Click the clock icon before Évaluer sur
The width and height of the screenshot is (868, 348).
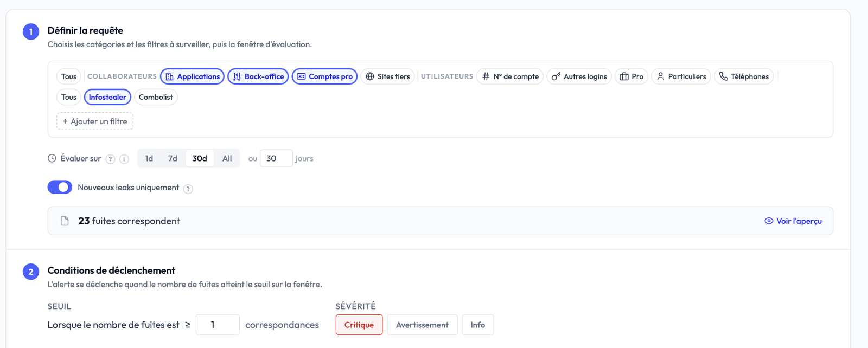52,158
